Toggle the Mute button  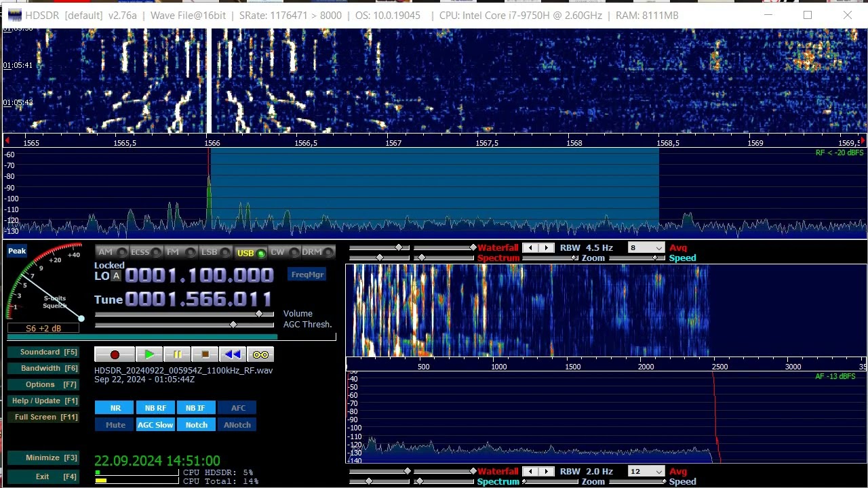(x=115, y=425)
